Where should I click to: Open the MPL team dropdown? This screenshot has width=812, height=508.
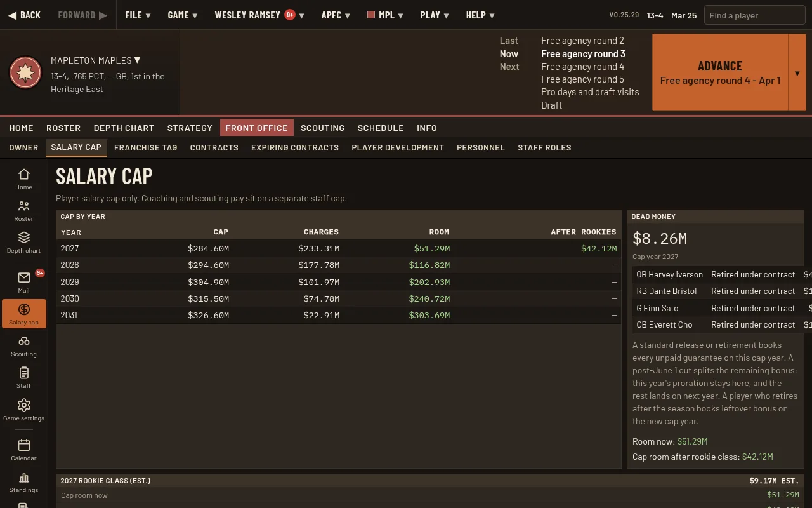386,15
